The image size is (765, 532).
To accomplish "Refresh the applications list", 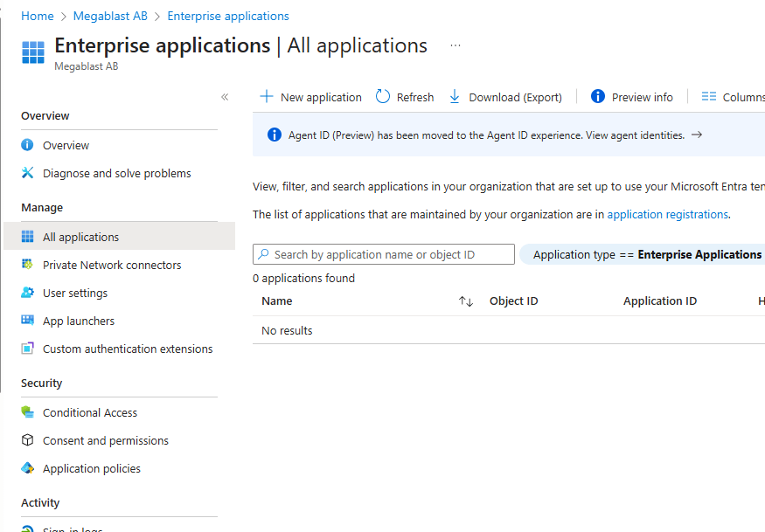I will (405, 97).
